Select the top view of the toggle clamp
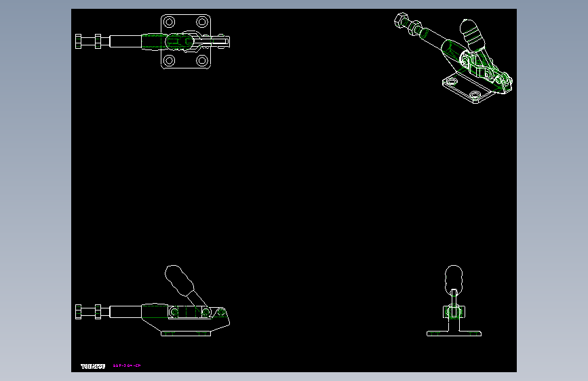Screen dimensions: 588x381 tap(153, 41)
